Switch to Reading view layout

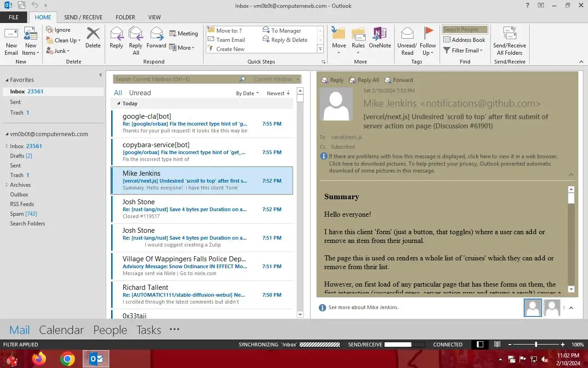tap(497, 345)
